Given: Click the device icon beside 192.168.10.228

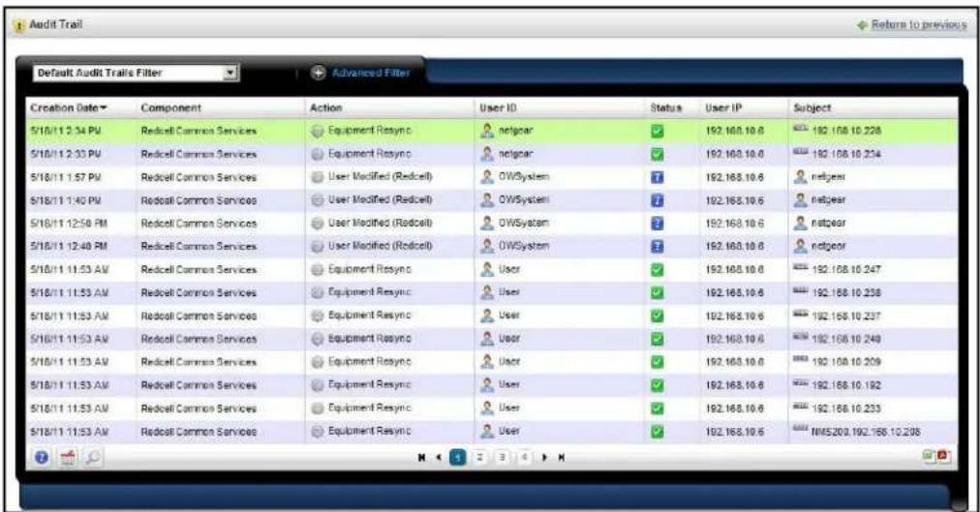Looking at the screenshot, I should pos(801,128).
